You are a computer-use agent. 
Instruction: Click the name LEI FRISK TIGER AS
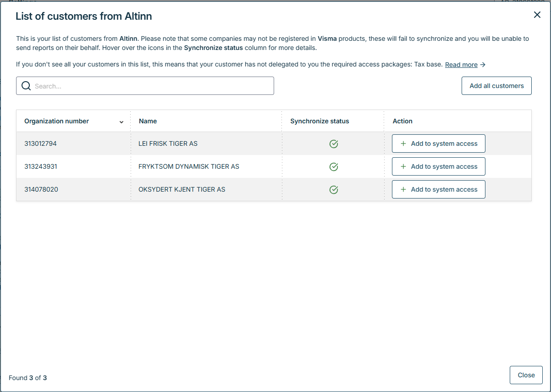[x=168, y=144]
